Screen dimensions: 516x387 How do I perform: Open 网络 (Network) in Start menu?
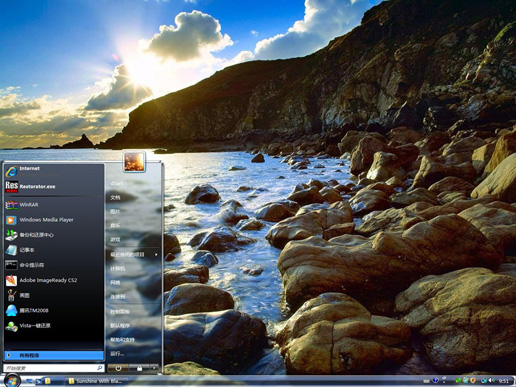coord(133,283)
